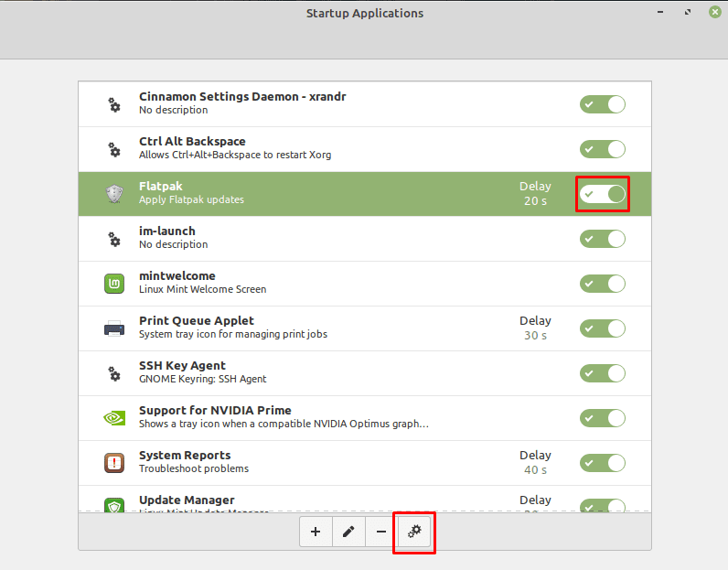The width and height of the screenshot is (728, 570).
Task: Select the Ctrl Alt Backspace row title
Action: pyautogui.click(x=192, y=141)
